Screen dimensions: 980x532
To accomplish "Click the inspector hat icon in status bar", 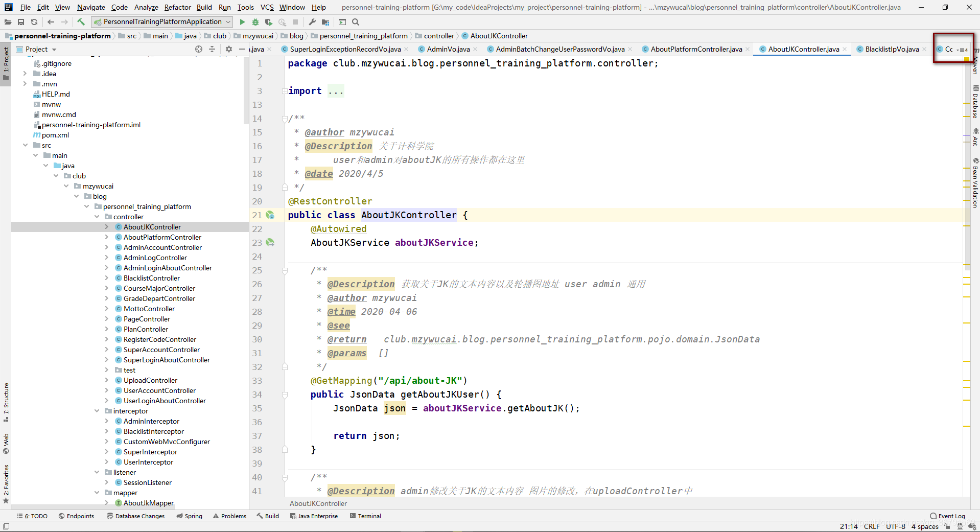I will (960, 526).
